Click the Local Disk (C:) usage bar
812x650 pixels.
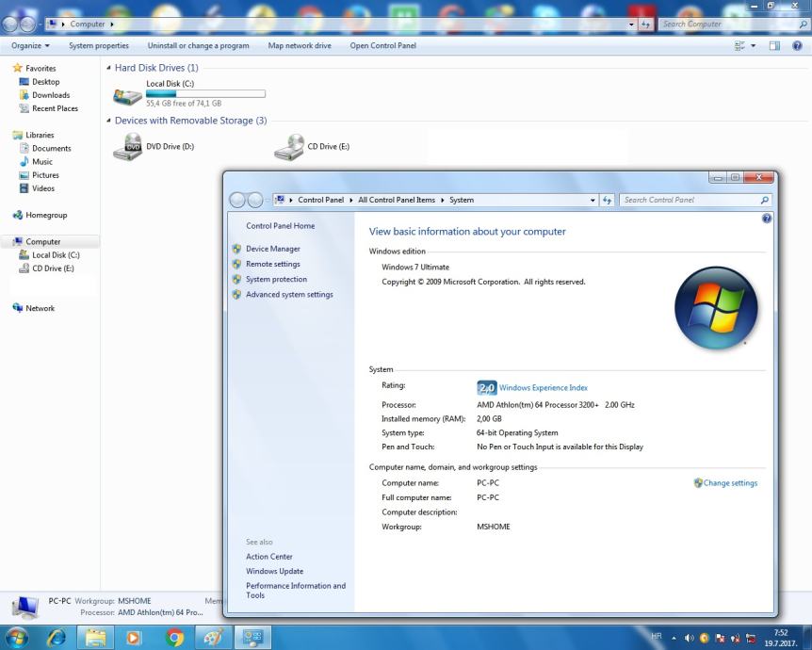[205, 93]
